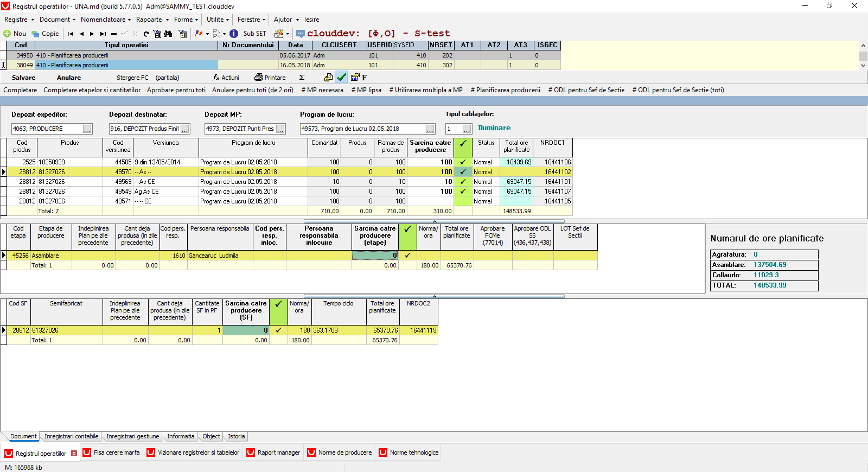868x472 pixels.
Task: Click the delete record minus icon
Action: tap(114, 34)
